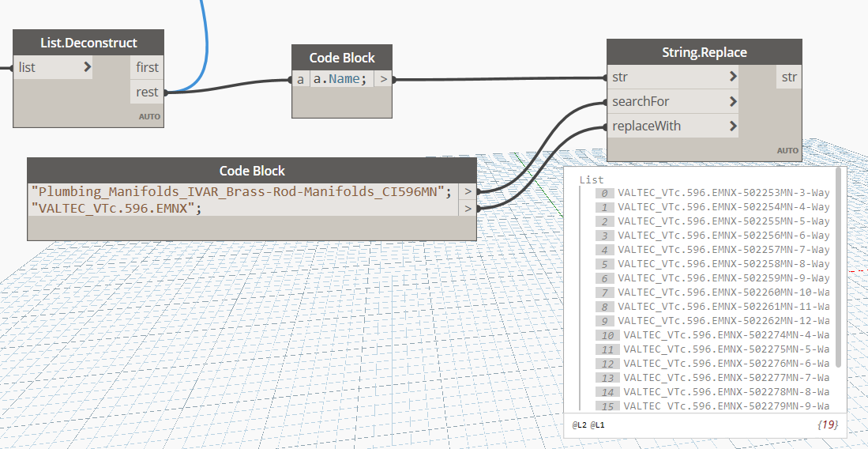Edit the Plumbing_Manifolds_IVAR string line
This screenshot has width=868, height=449.
pyautogui.click(x=242, y=192)
